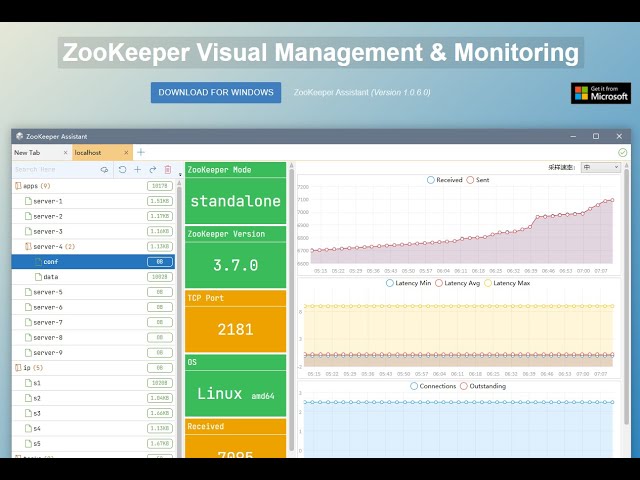Image resolution: width=640 pixels, height=480 pixels.
Task: Click the 1.51KB size badge of server-1
Action: point(160,201)
